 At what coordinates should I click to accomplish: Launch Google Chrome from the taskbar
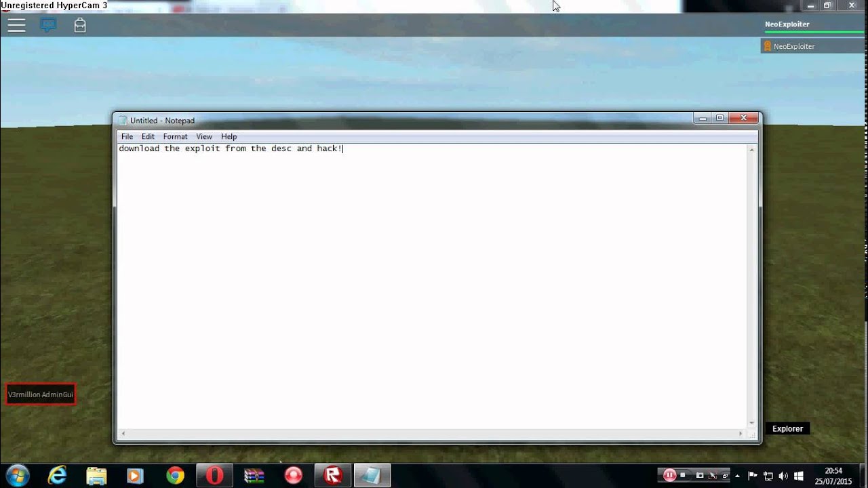[175, 476]
